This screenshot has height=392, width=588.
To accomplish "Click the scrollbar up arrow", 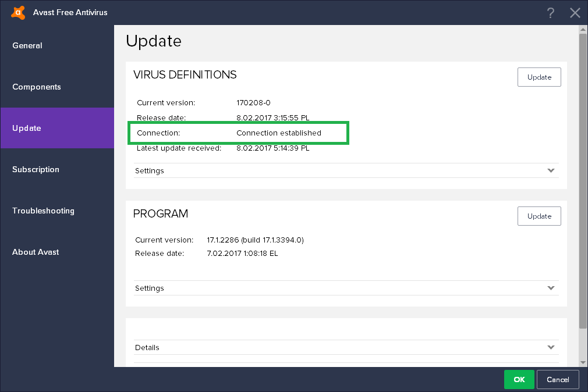I will tap(583, 29).
